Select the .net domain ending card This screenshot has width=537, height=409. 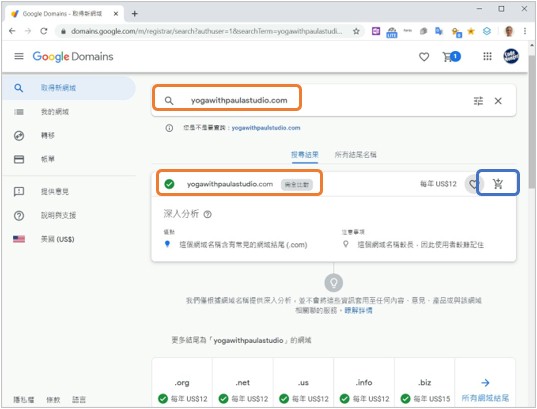pyautogui.click(x=243, y=384)
